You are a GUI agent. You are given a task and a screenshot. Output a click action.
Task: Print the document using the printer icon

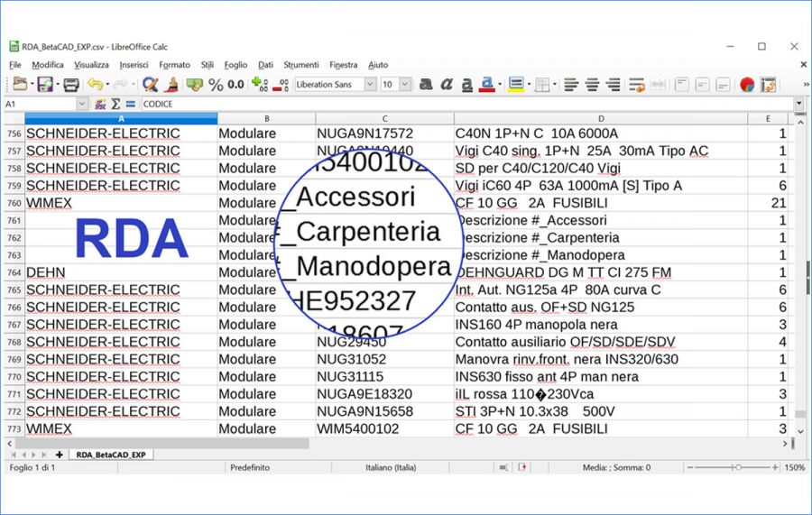pyautogui.click(x=71, y=85)
